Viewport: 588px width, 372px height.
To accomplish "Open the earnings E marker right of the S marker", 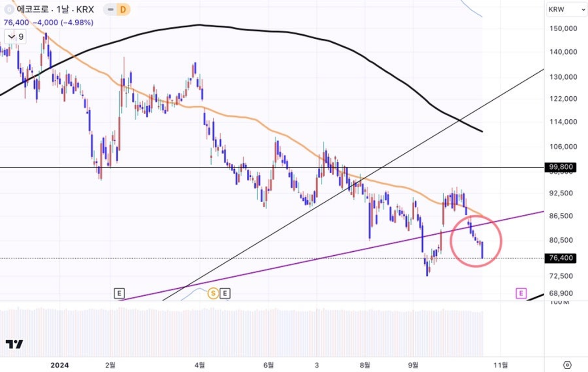I will (225, 293).
